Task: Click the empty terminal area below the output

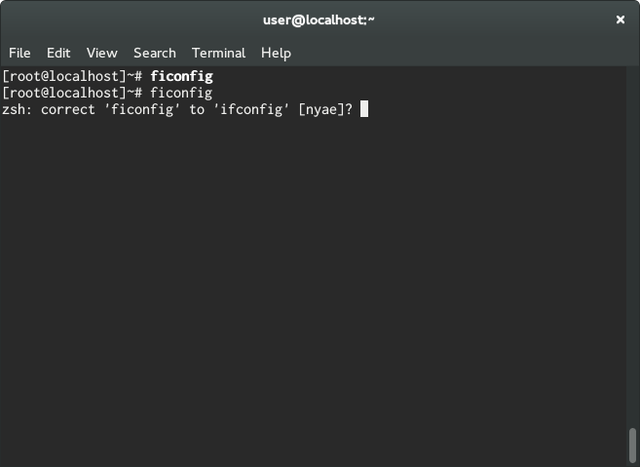Action: pyautogui.click(x=313, y=286)
